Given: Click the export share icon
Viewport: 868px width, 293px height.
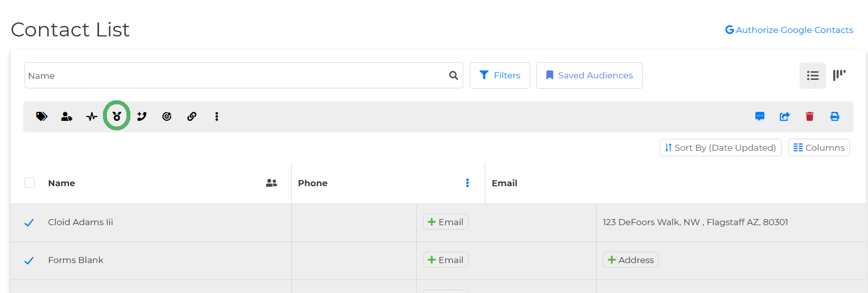Looking at the screenshot, I should (785, 116).
